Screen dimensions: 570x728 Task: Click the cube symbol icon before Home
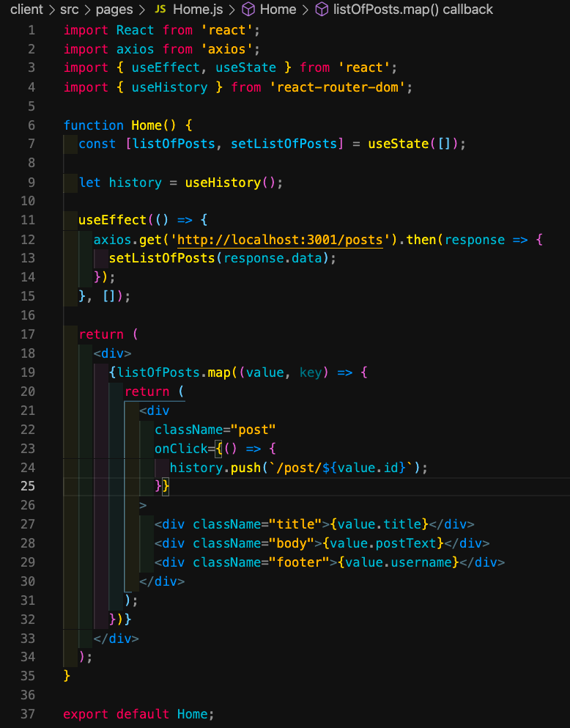248,10
